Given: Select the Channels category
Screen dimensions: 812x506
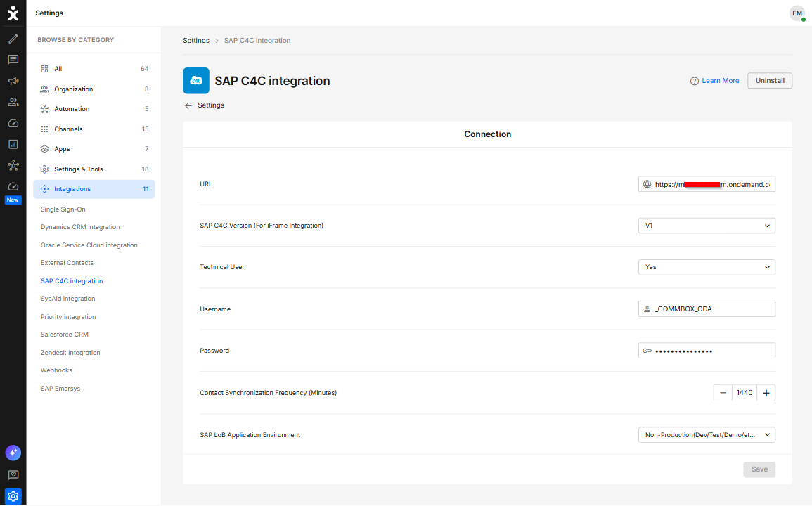Looking at the screenshot, I should click(x=94, y=129).
